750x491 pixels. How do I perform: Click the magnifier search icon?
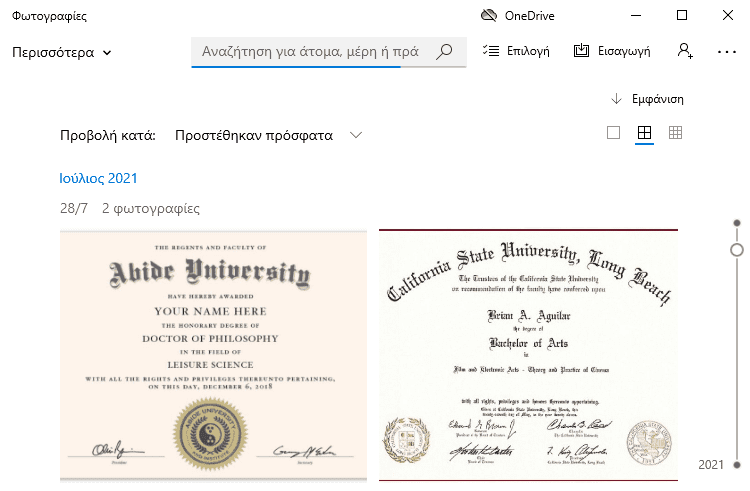444,51
